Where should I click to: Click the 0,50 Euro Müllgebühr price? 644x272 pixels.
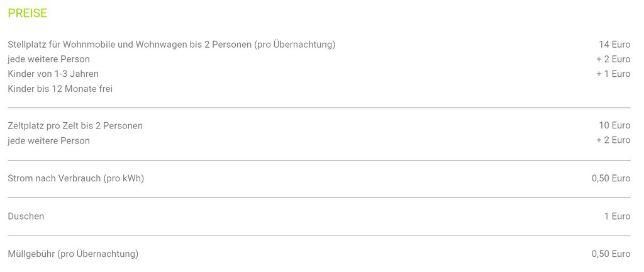pos(611,254)
